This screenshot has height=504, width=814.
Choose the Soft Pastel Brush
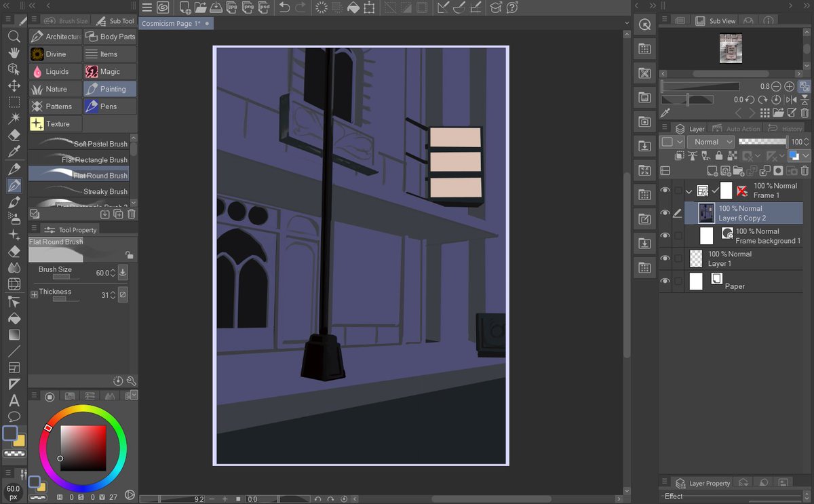[x=79, y=143]
